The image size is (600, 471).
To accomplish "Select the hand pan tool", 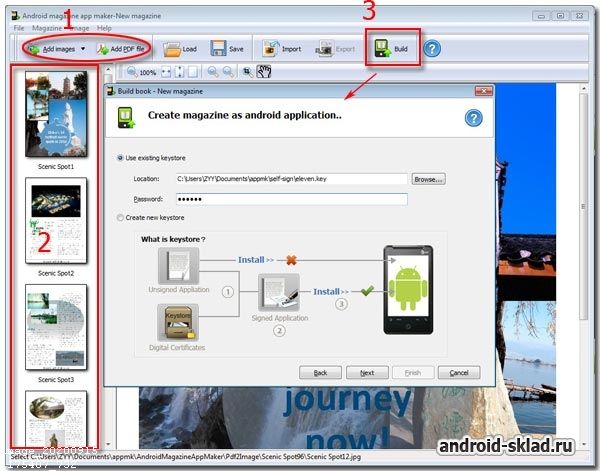I will point(264,71).
